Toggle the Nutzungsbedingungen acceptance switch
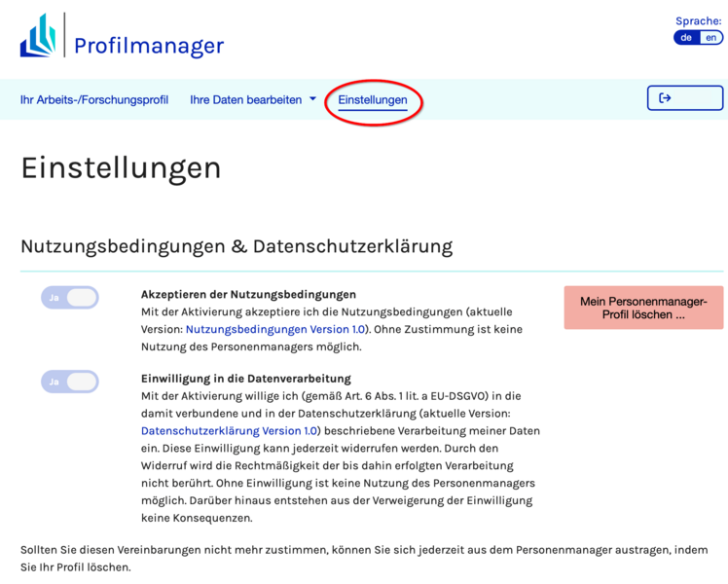 click(x=70, y=298)
